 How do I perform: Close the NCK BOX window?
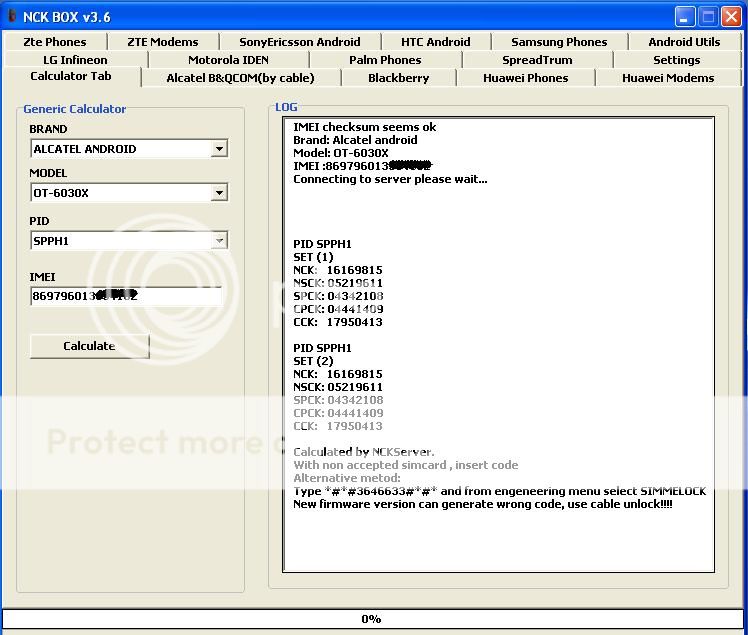(x=731, y=17)
